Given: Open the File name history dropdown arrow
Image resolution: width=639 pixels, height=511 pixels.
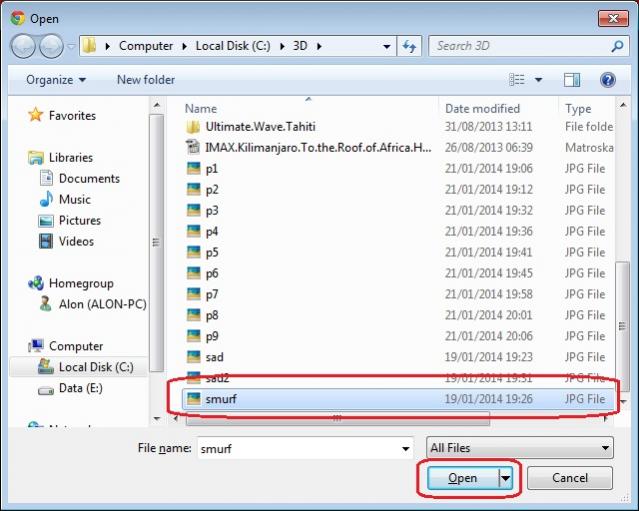Looking at the screenshot, I should click(x=405, y=449).
